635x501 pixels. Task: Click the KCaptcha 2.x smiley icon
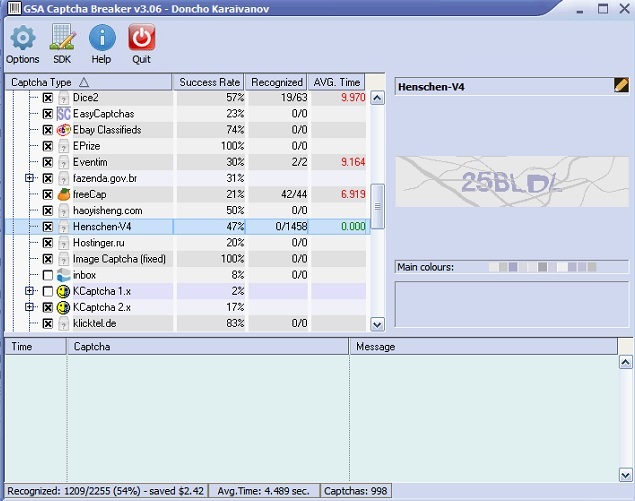tap(63, 307)
